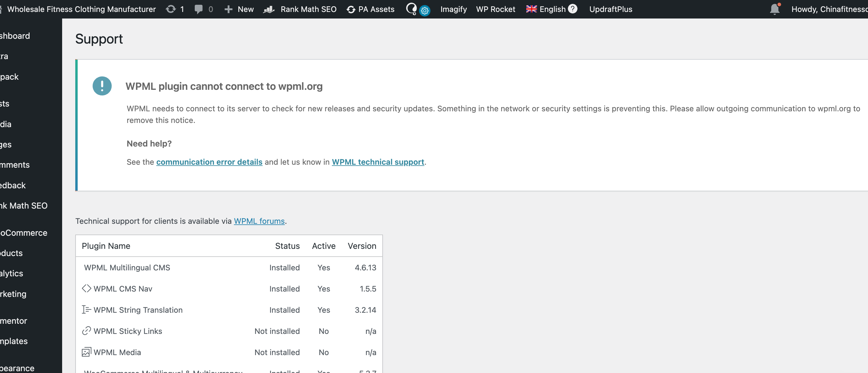Click the WPML cannot connect notice title

pos(224,86)
